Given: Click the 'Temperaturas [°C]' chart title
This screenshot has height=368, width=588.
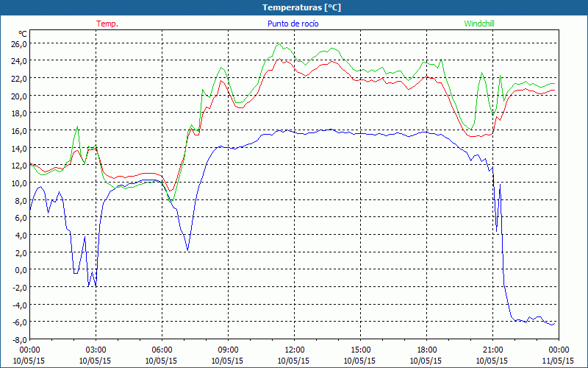Looking at the screenshot, I should click(301, 7).
